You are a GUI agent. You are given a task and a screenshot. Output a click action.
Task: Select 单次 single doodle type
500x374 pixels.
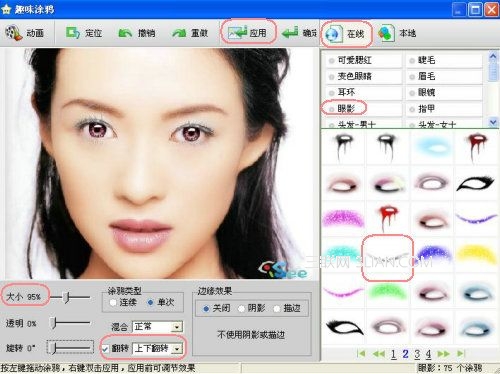[161, 303]
